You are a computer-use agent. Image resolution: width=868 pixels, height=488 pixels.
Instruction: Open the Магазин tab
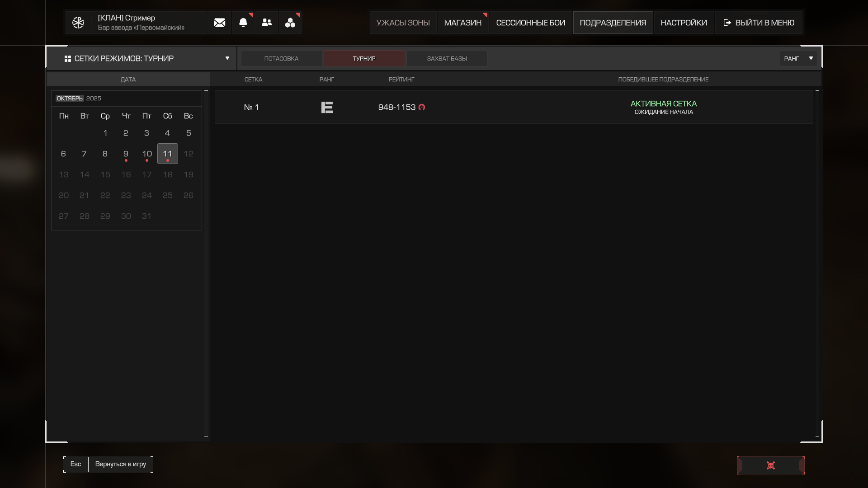point(462,23)
